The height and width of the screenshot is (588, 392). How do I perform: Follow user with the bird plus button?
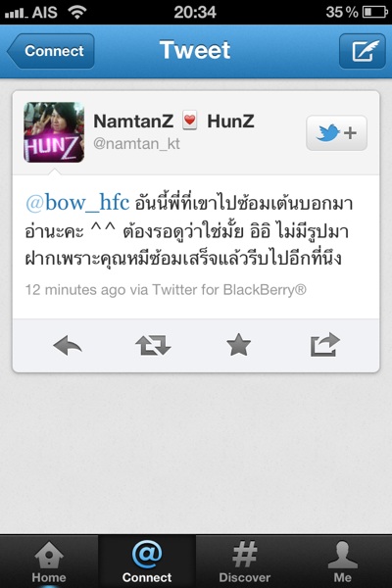click(x=336, y=133)
